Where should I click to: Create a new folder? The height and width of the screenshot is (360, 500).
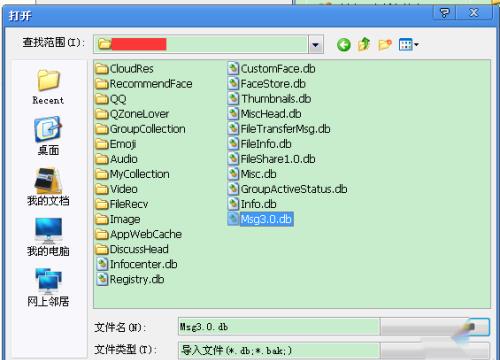(x=385, y=44)
